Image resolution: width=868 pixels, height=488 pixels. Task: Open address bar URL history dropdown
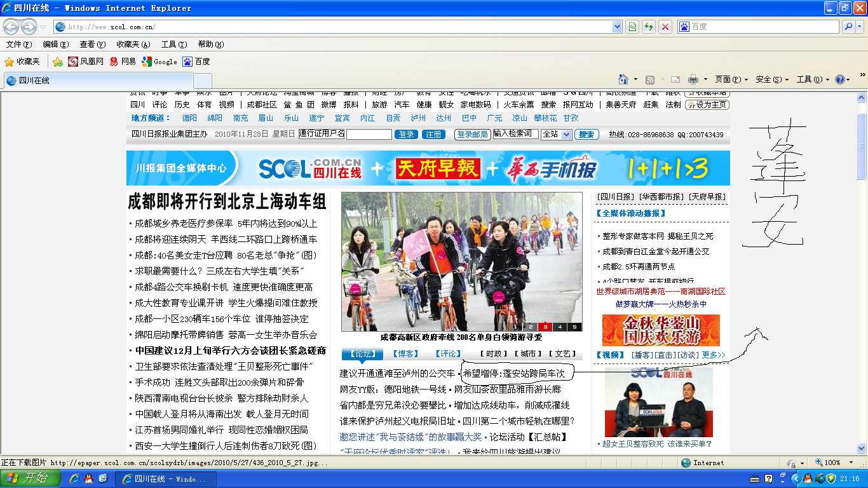pyautogui.click(x=617, y=27)
